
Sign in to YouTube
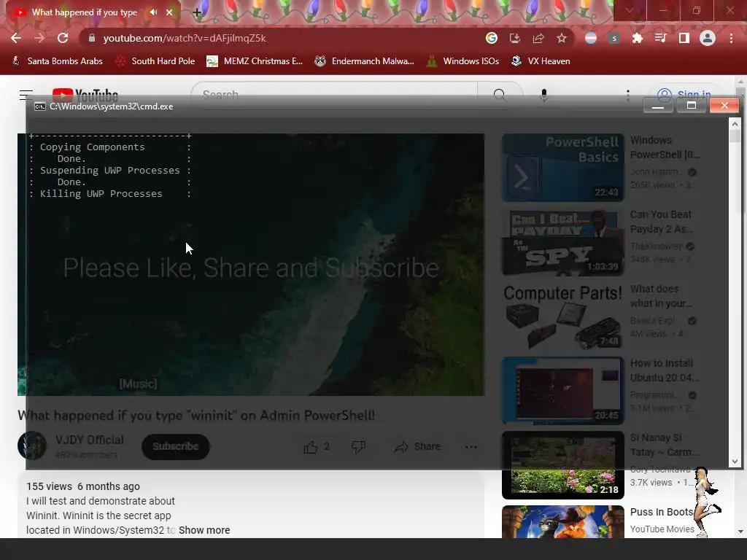point(684,95)
